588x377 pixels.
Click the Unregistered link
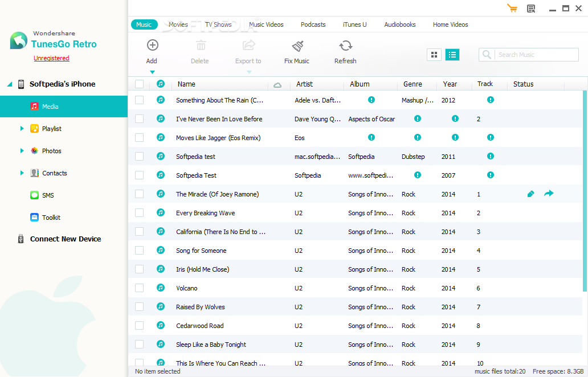click(51, 58)
